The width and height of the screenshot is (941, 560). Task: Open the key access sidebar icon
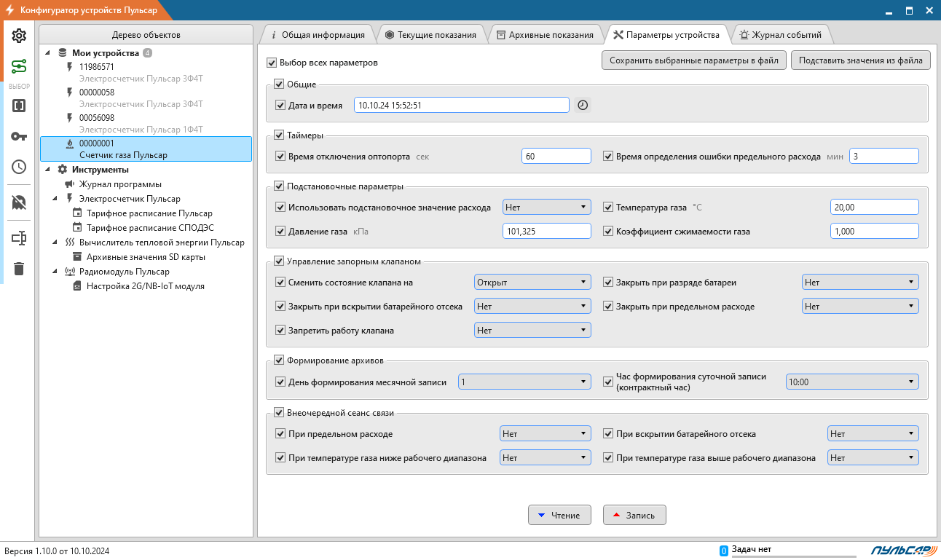[19, 136]
